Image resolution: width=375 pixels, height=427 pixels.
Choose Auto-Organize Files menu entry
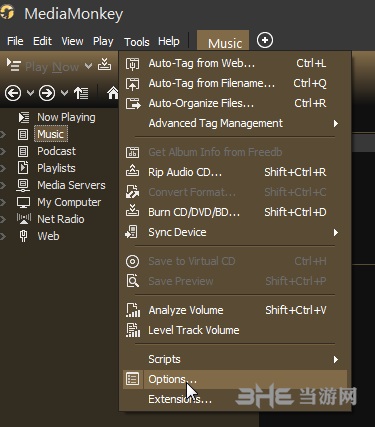click(235, 103)
